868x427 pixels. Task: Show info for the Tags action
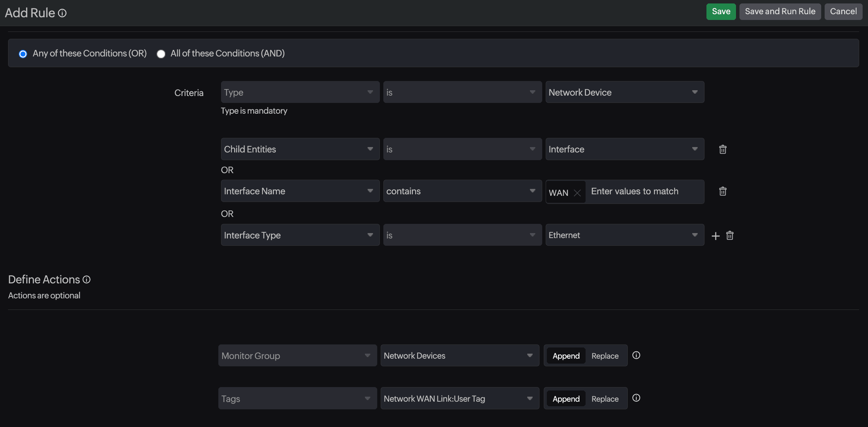click(636, 398)
